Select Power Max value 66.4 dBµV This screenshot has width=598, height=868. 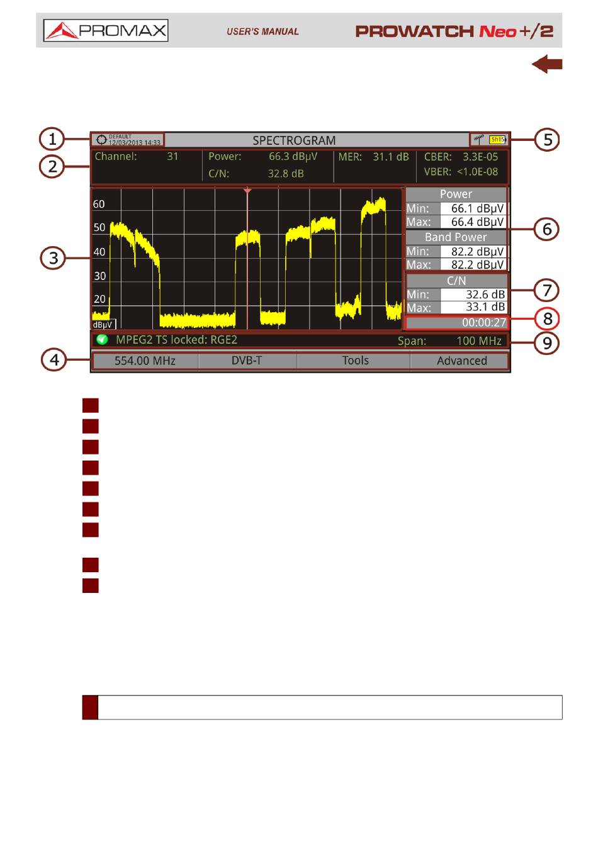point(473,222)
